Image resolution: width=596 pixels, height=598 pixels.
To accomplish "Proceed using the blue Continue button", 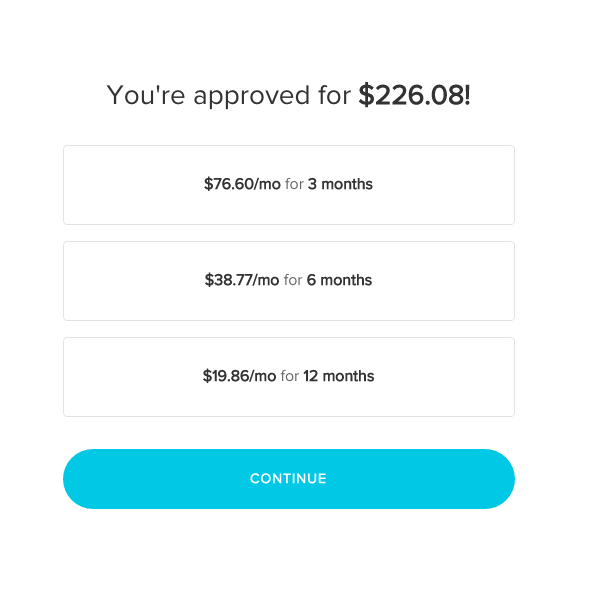I will pos(289,479).
